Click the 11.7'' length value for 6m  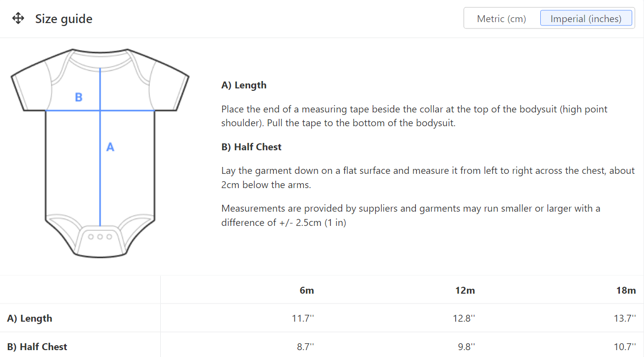point(303,318)
